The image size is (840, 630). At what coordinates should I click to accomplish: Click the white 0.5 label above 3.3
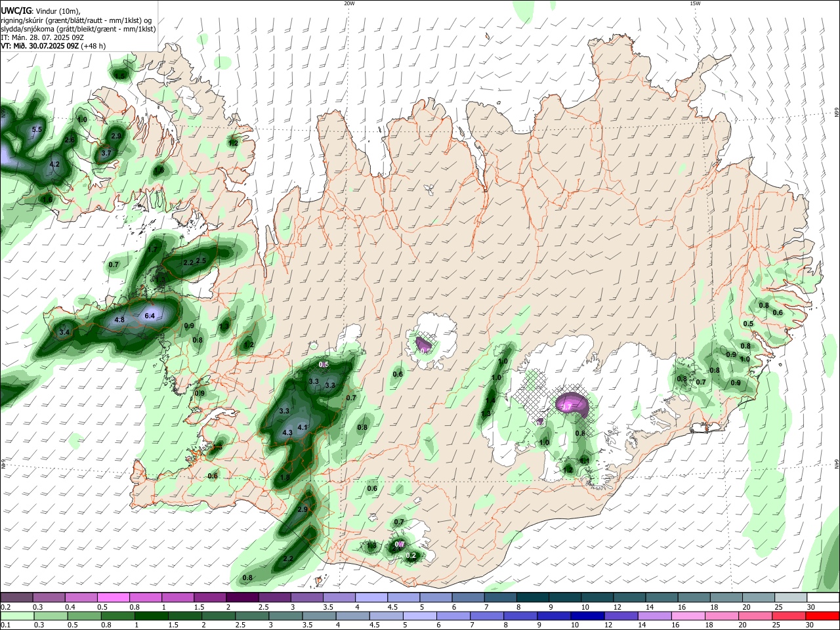(324, 364)
